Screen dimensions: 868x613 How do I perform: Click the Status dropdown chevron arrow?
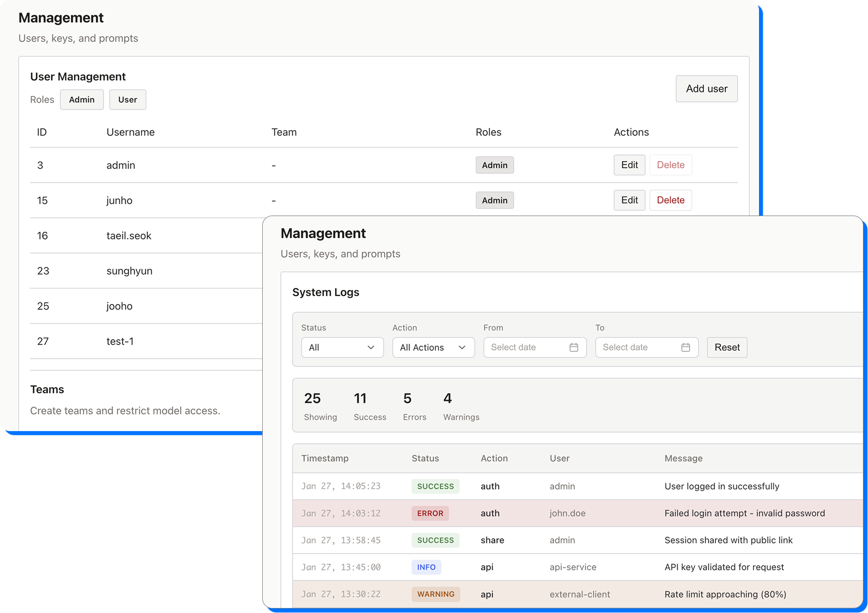(371, 348)
